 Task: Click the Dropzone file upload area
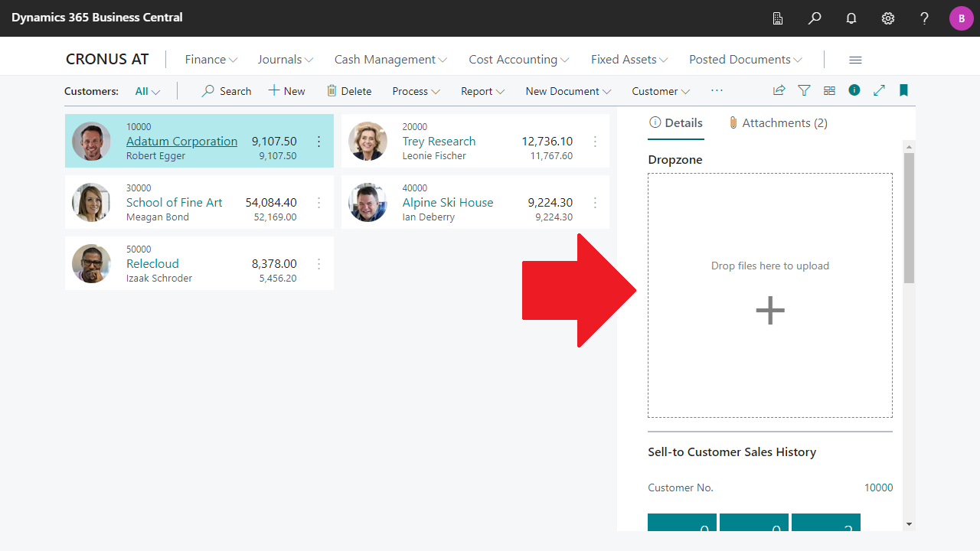pyautogui.click(x=769, y=295)
